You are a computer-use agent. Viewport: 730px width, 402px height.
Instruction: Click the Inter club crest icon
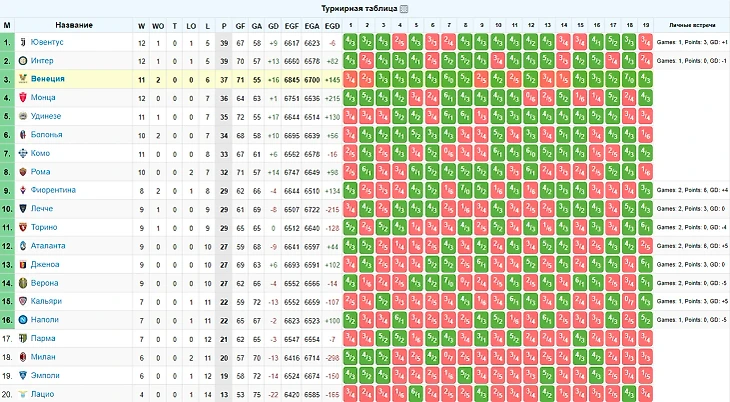[23, 61]
